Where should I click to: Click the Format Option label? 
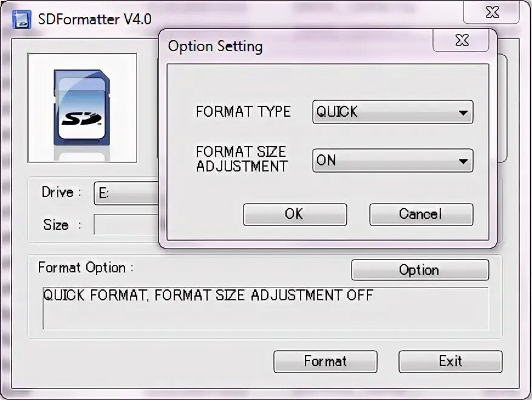[x=86, y=267]
